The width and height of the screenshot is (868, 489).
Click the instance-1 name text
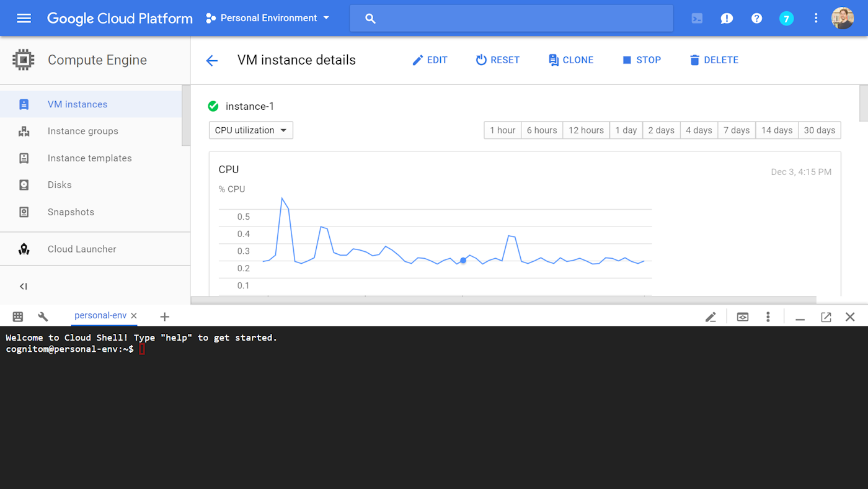tap(250, 106)
